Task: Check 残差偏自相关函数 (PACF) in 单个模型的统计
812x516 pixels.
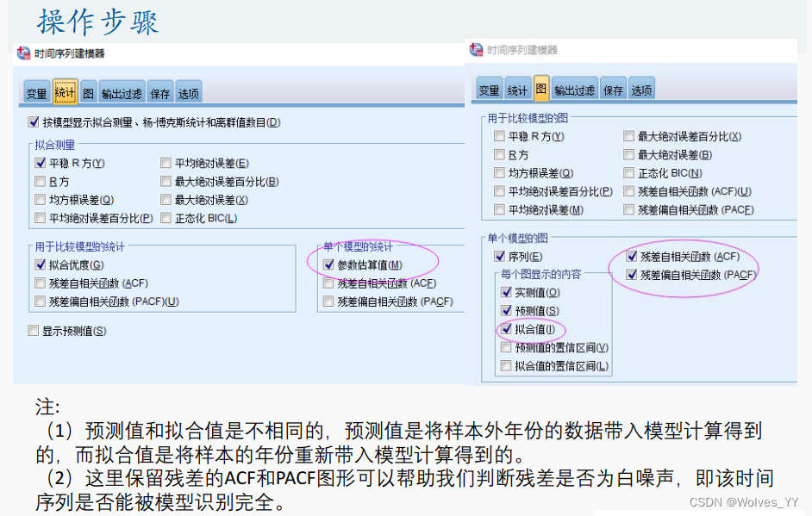Action: (x=328, y=302)
